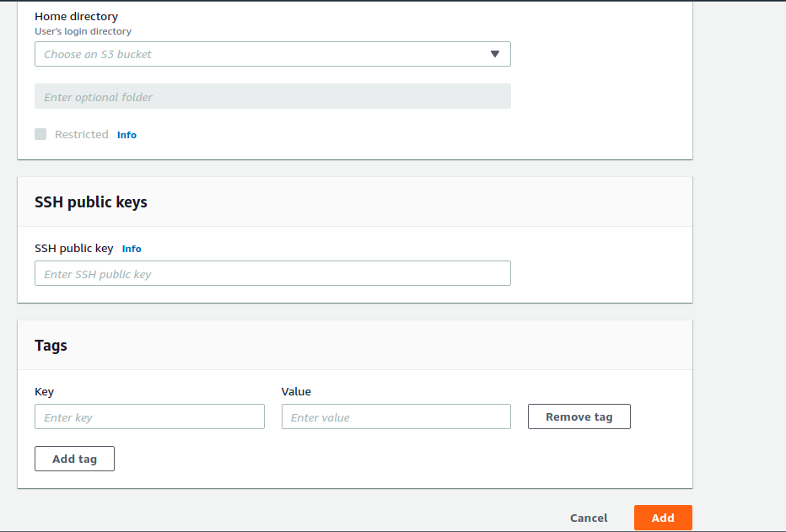Click the optional folder input field
The height and width of the screenshot is (532, 786).
click(272, 96)
